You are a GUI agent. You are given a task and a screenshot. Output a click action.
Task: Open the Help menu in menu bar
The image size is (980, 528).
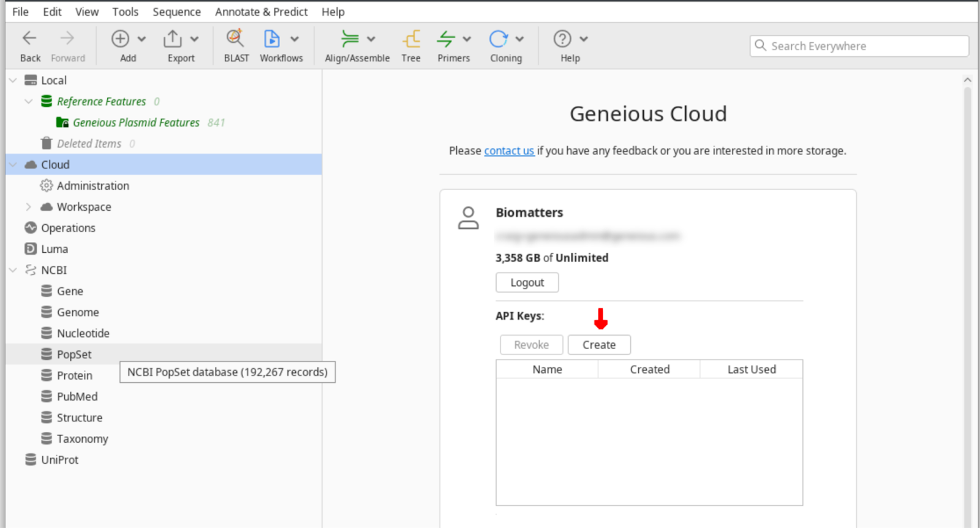(333, 12)
